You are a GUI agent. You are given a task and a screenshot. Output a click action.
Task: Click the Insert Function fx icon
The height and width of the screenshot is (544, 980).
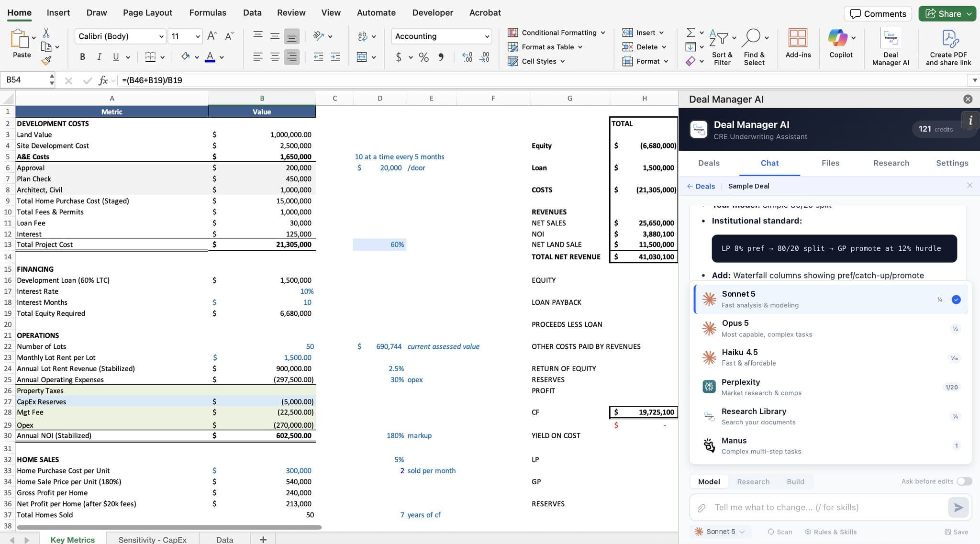(103, 80)
